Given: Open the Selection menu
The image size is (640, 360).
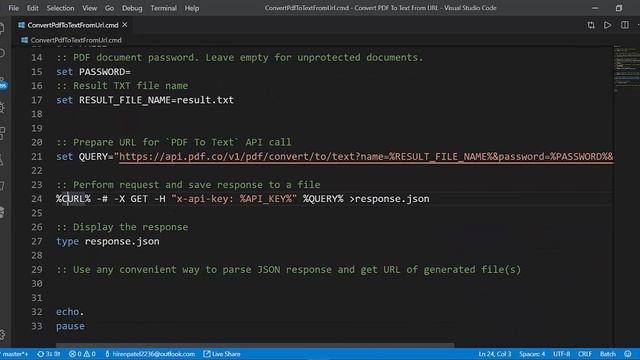Looking at the screenshot, I should click(60, 8).
